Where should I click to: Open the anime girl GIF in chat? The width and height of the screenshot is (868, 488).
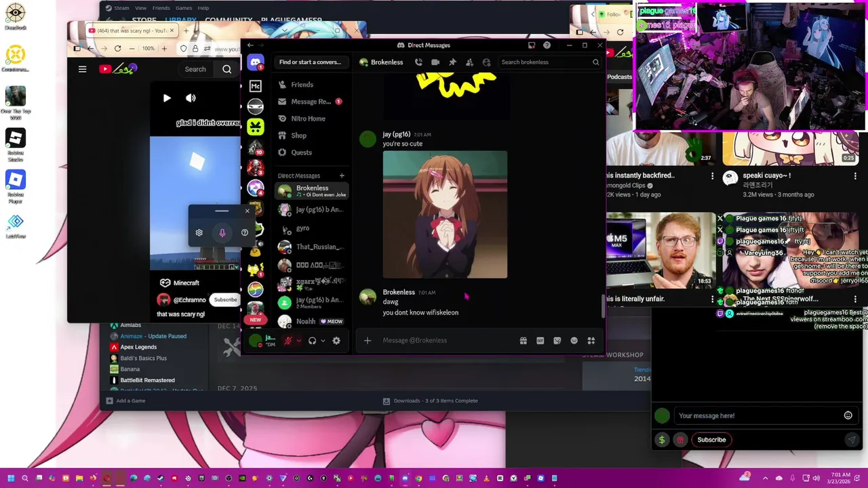click(x=445, y=214)
